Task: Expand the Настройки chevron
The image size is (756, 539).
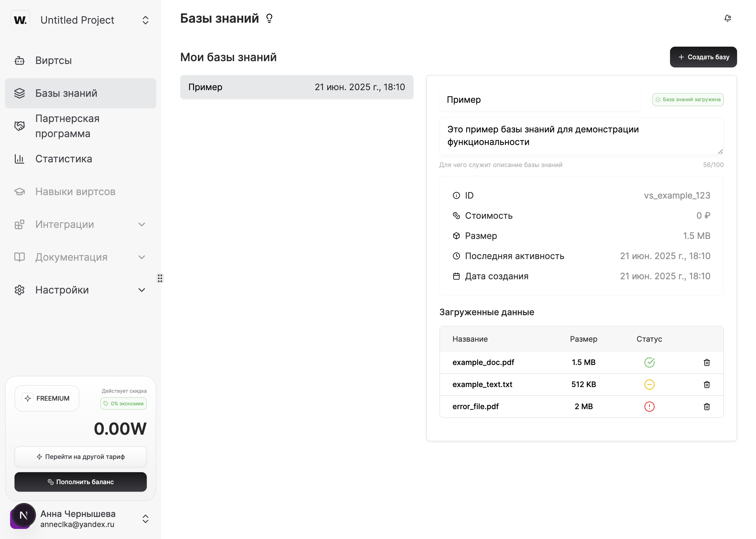Action: [x=141, y=290]
